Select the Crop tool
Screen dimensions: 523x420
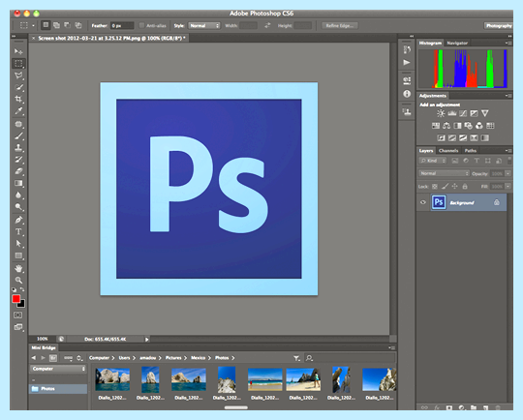18,99
